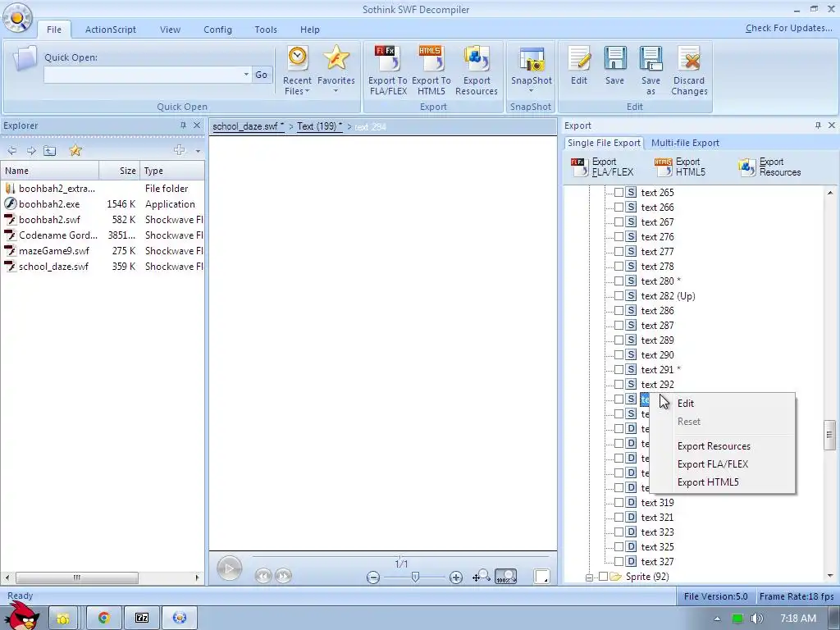Click Export FLA/FLEX in the Export panel

[x=602, y=167]
